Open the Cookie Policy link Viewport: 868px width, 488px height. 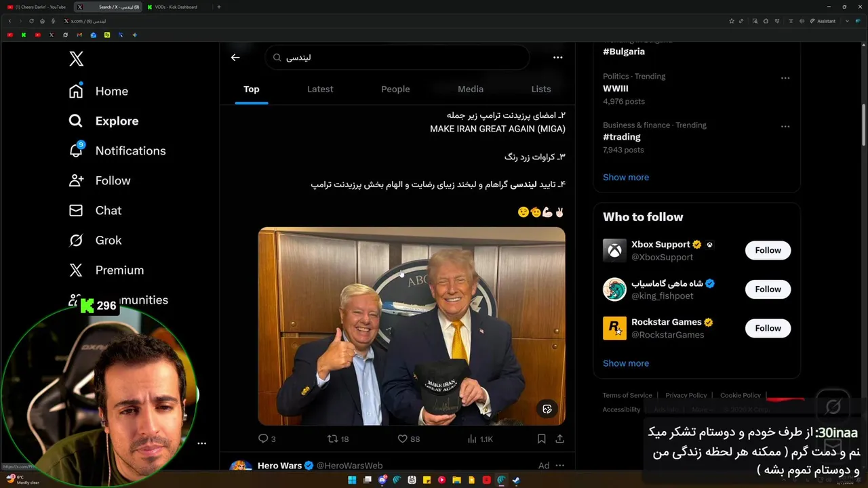(741, 395)
